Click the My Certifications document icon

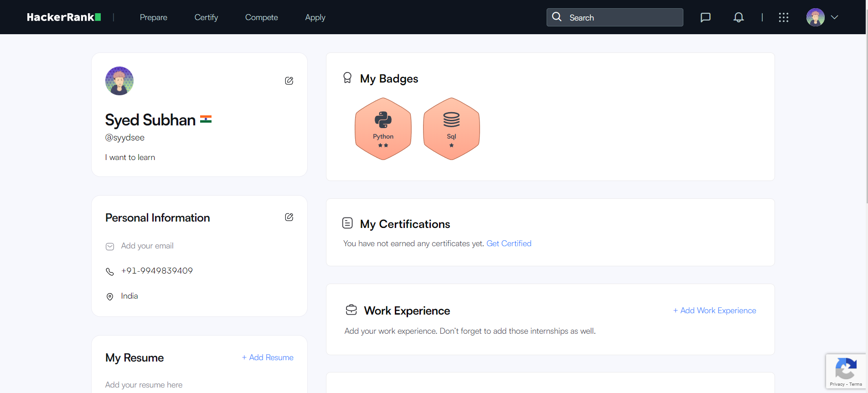coord(347,223)
